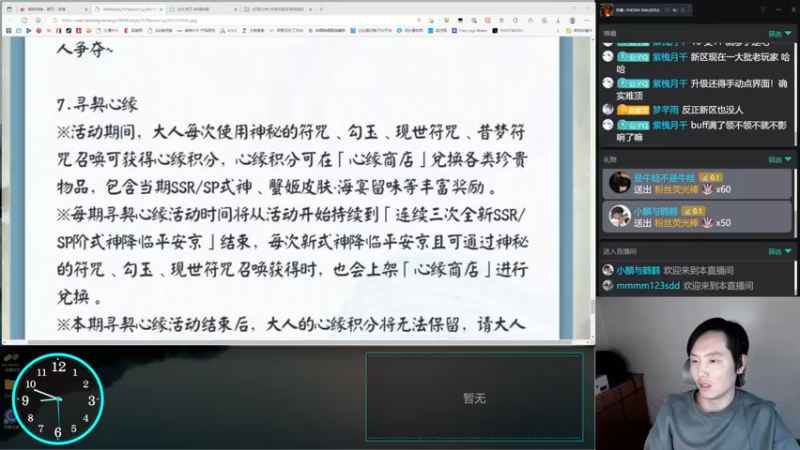Add page to favorites star icon

[x=431, y=20]
